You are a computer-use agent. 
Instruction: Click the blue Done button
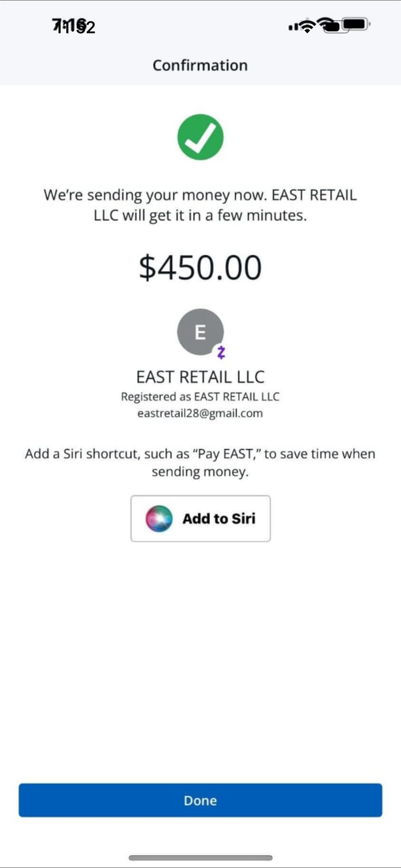pyautogui.click(x=200, y=801)
